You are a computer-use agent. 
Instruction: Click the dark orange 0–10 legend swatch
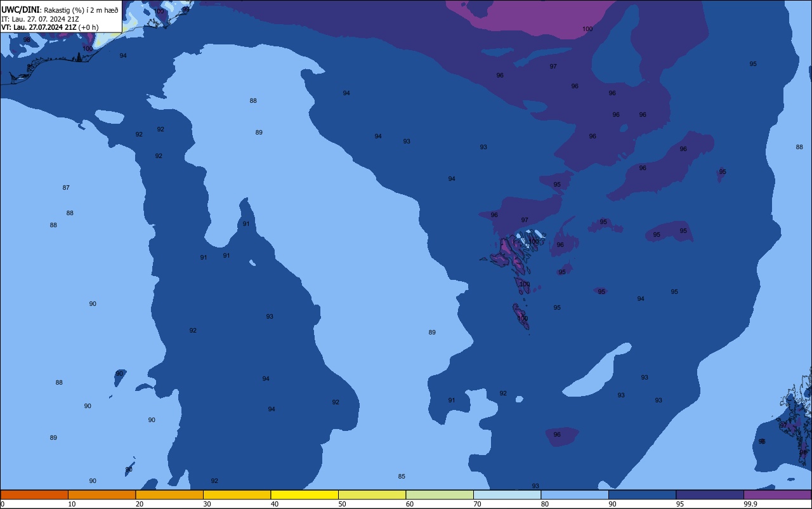pos(34,494)
